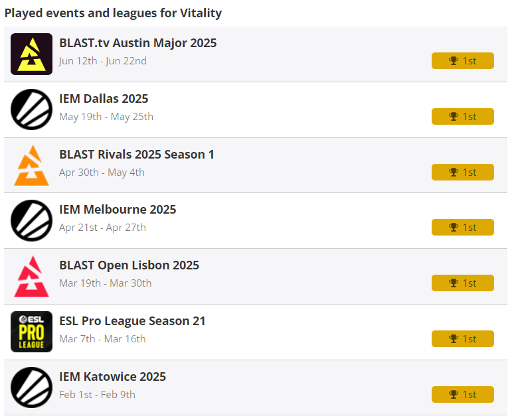This screenshot has width=516, height=420.
Task: Click the IEM Katowice 2025 event logo
Action: 31,387
